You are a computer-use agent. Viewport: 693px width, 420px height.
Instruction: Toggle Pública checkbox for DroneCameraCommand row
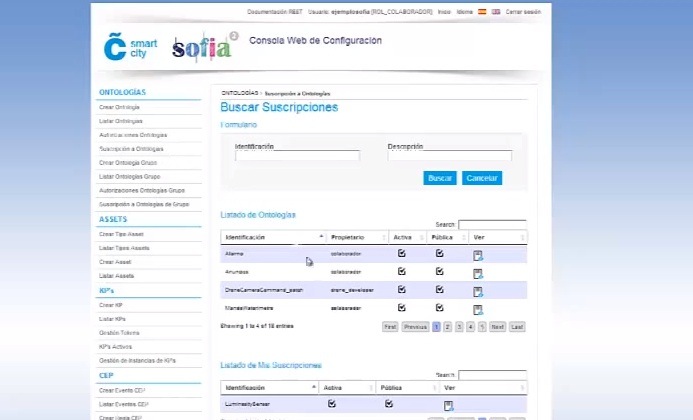coord(439,289)
